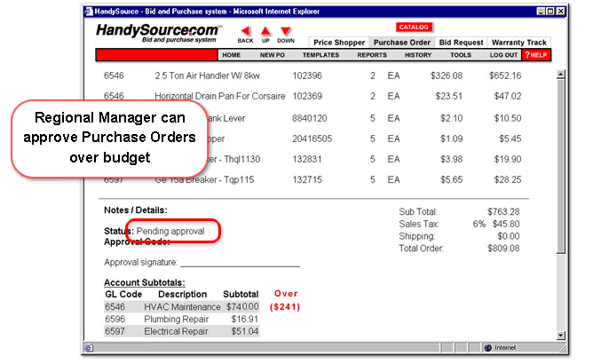Open the TEMPLATES menu item

pos(320,55)
